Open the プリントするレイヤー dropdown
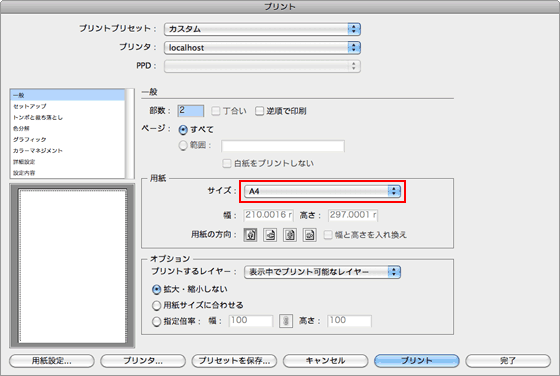This screenshot has width=560, height=376. pyautogui.click(x=322, y=272)
